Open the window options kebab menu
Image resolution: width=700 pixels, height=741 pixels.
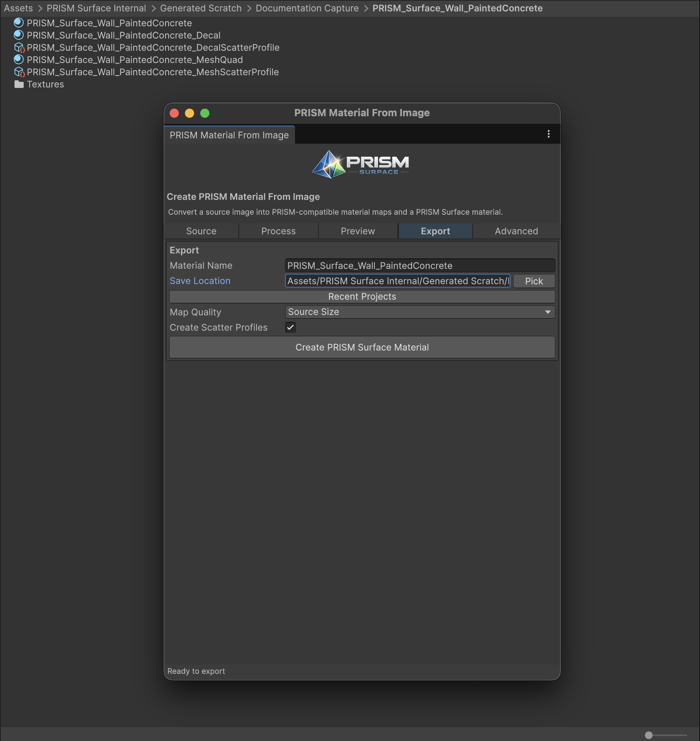coord(549,134)
